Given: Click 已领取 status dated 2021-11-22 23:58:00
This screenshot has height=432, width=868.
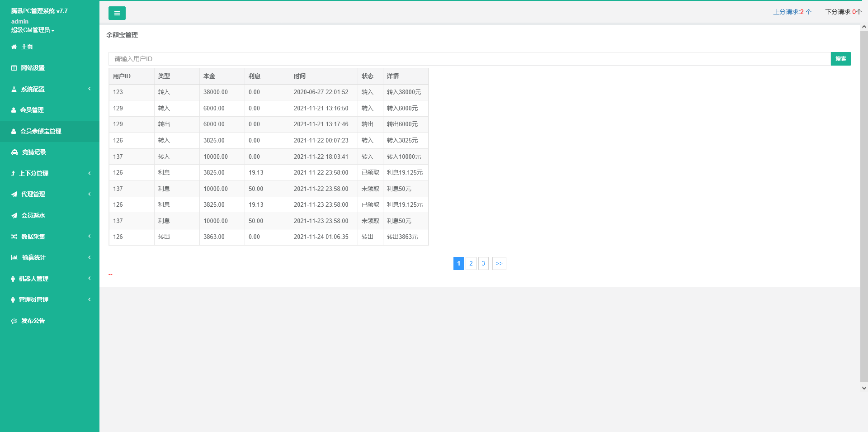Looking at the screenshot, I should [370, 172].
